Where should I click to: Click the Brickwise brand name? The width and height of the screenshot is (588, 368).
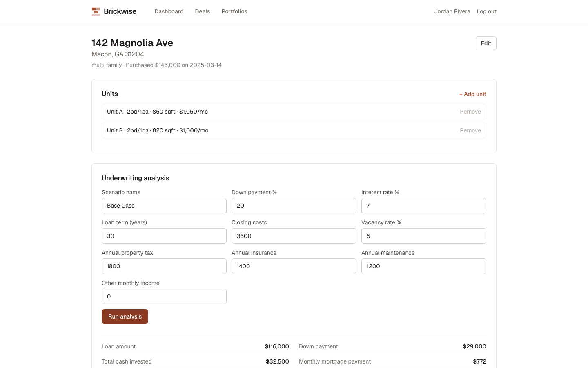120,11
